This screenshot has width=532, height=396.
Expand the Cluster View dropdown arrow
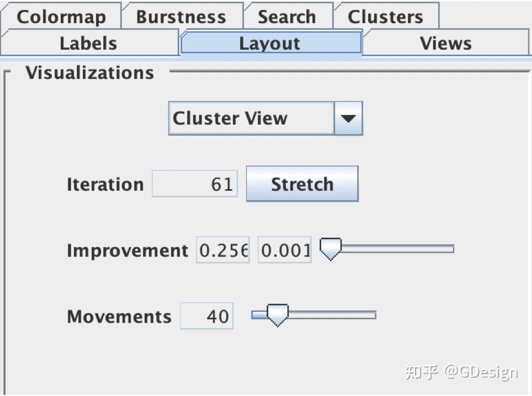click(x=348, y=118)
